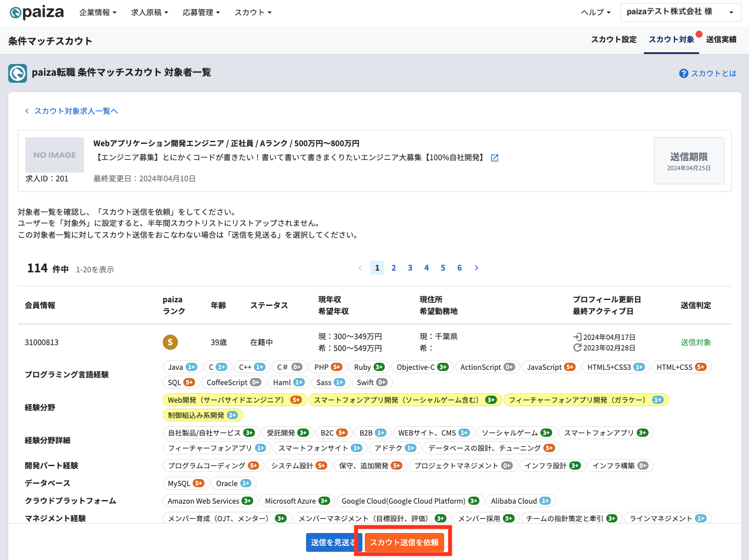Jump to page 4

426,268
